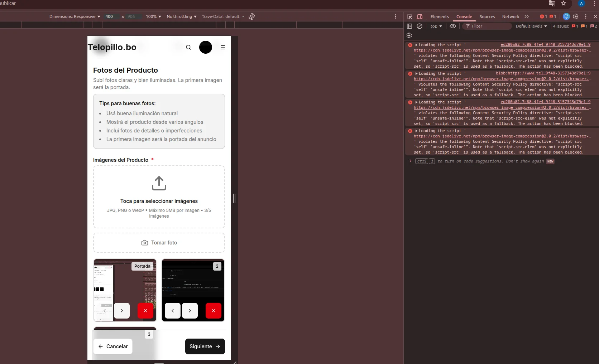Image resolution: width=599 pixels, height=364 pixels.
Task: Toggle the console sidebar icon
Action: click(x=409, y=26)
